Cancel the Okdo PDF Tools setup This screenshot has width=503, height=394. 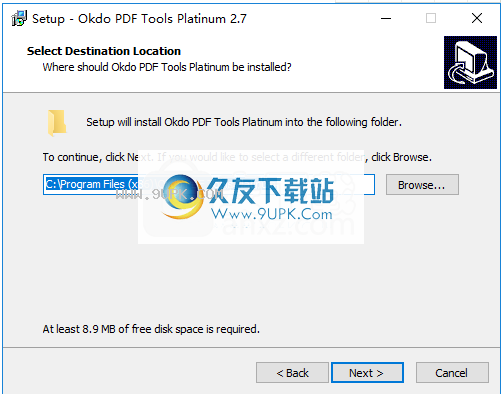click(x=452, y=372)
